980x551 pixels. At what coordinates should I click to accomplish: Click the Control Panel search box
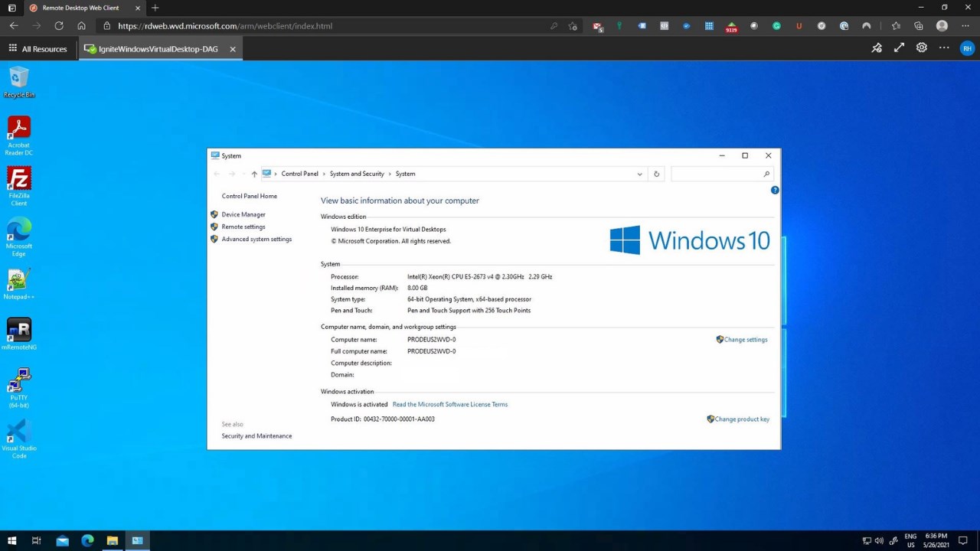[x=721, y=174]
